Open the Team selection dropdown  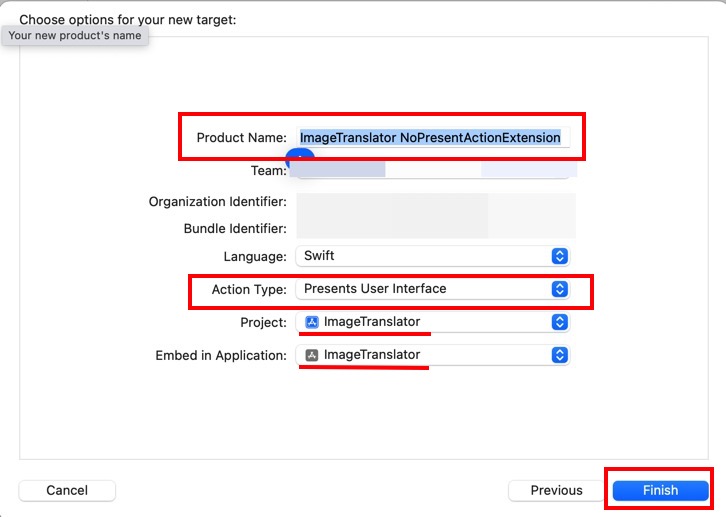430,170
